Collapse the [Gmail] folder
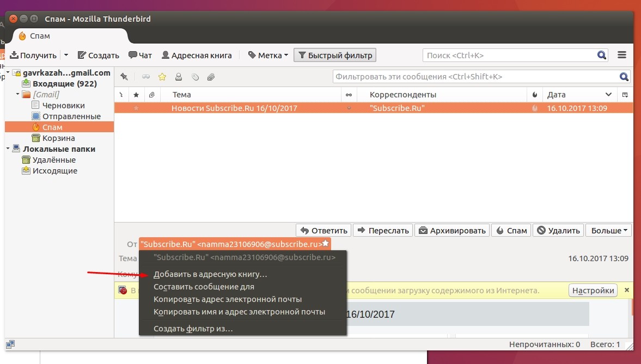 tap(17, 94)
